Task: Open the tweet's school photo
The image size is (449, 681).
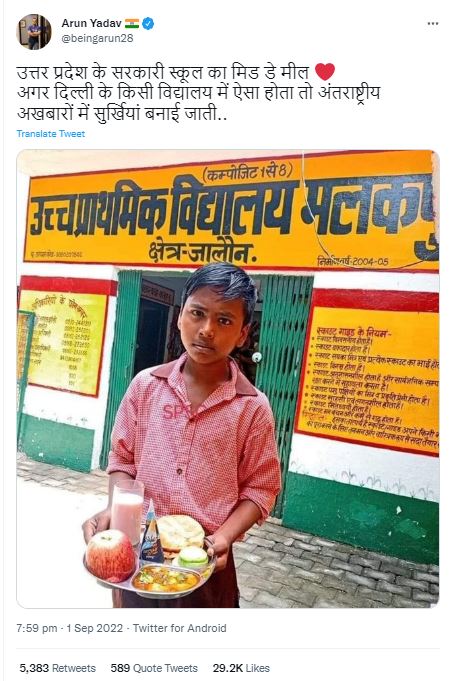Action: click(228, 379)
